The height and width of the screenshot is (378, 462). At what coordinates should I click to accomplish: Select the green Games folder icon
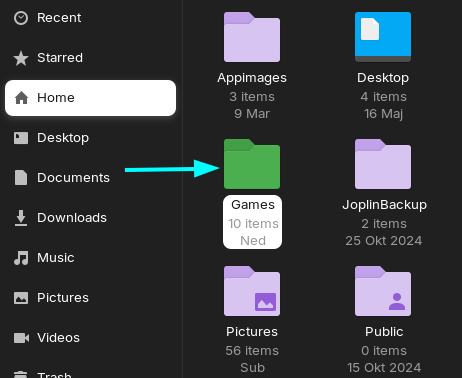(x=252, y=164)
